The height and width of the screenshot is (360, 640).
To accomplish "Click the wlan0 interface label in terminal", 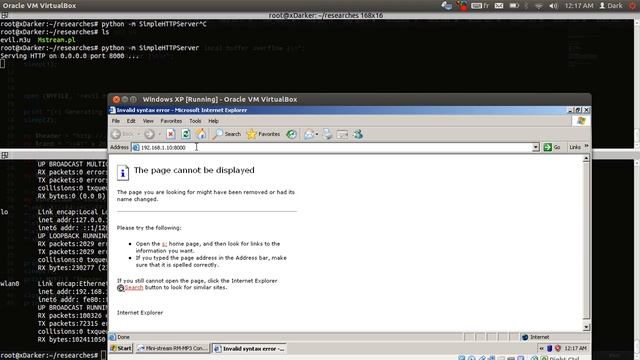I will coord(10,283).
